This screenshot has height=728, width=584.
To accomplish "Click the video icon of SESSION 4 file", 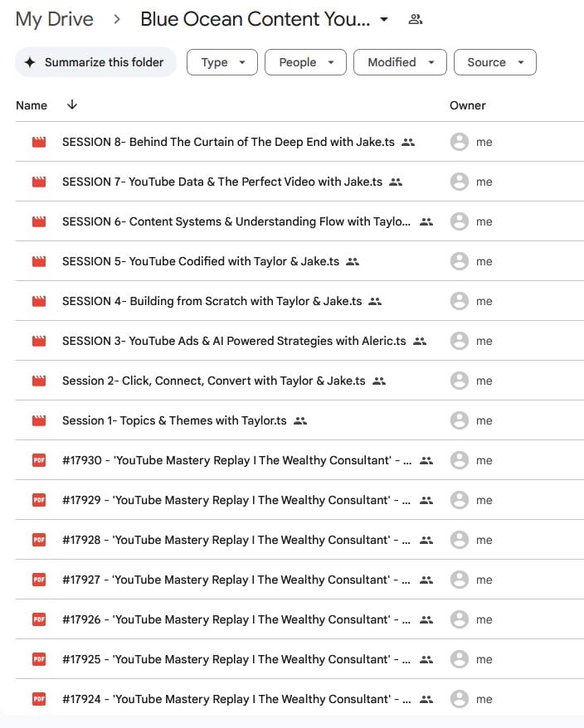I will (39, 301).
